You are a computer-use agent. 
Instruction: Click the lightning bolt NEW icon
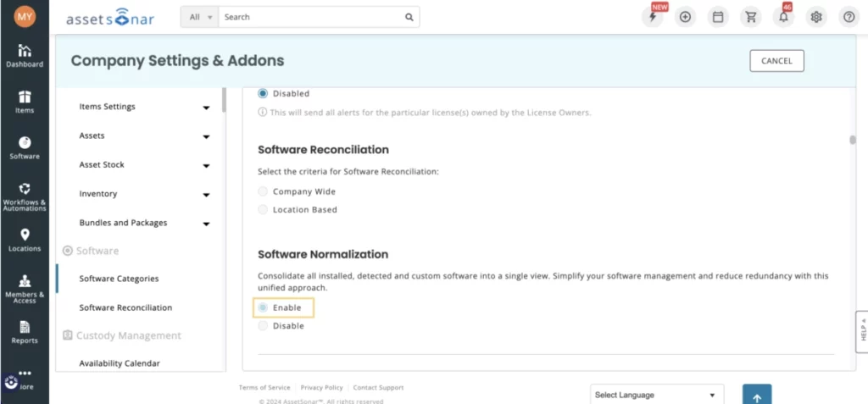point(653,17)
